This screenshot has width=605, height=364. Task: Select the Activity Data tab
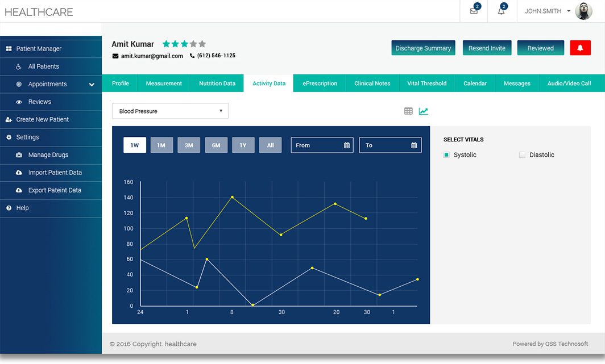[269, 83]
